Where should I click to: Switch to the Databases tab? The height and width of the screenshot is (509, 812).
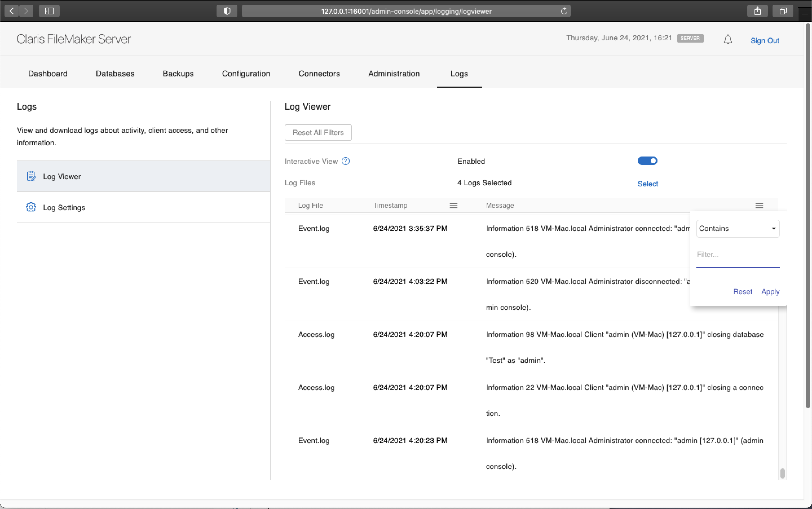[x=115, y=73]
